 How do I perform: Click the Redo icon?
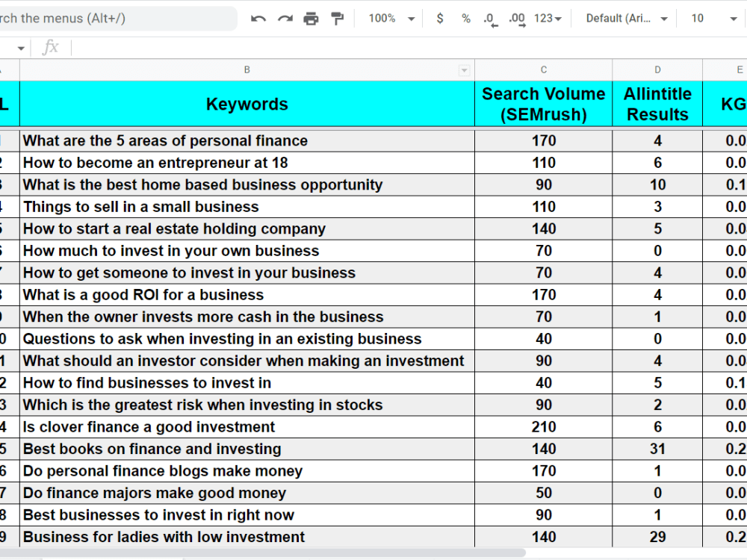click(285, 19)
